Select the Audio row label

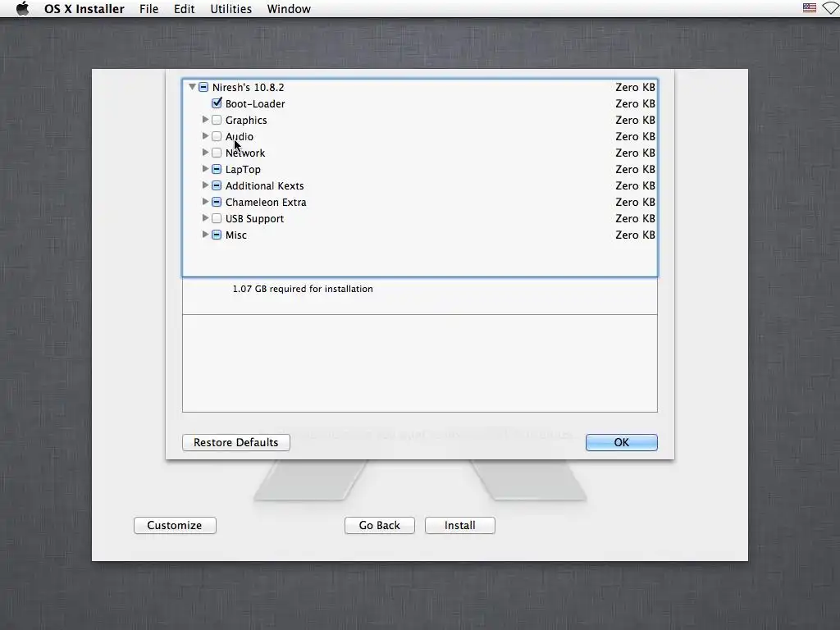pos(240,137)
